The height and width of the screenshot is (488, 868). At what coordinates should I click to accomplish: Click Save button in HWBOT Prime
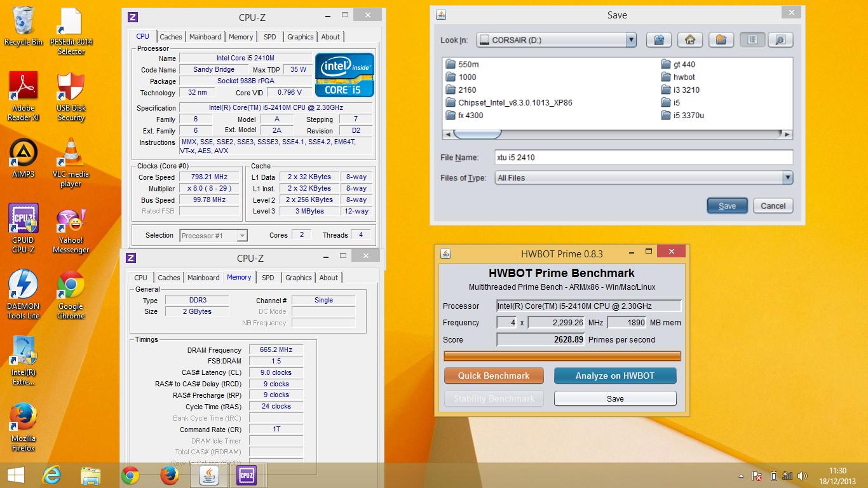[x=615, y=398]
